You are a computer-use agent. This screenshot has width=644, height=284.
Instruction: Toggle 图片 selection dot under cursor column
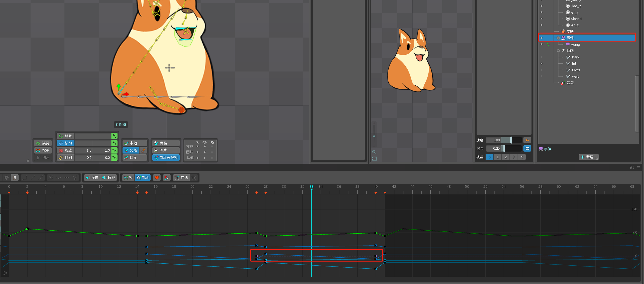tap(198, 152)
